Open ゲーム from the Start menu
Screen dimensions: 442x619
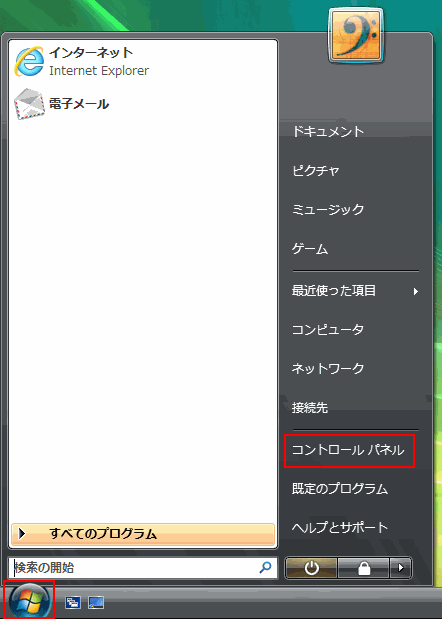[310, 249]
